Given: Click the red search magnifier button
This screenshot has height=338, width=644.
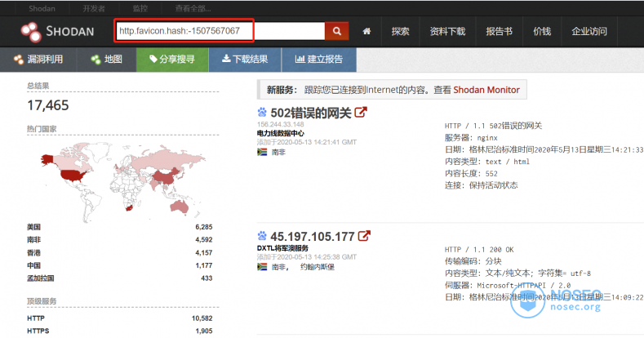Looking at the screenshot, I should 337,31.
